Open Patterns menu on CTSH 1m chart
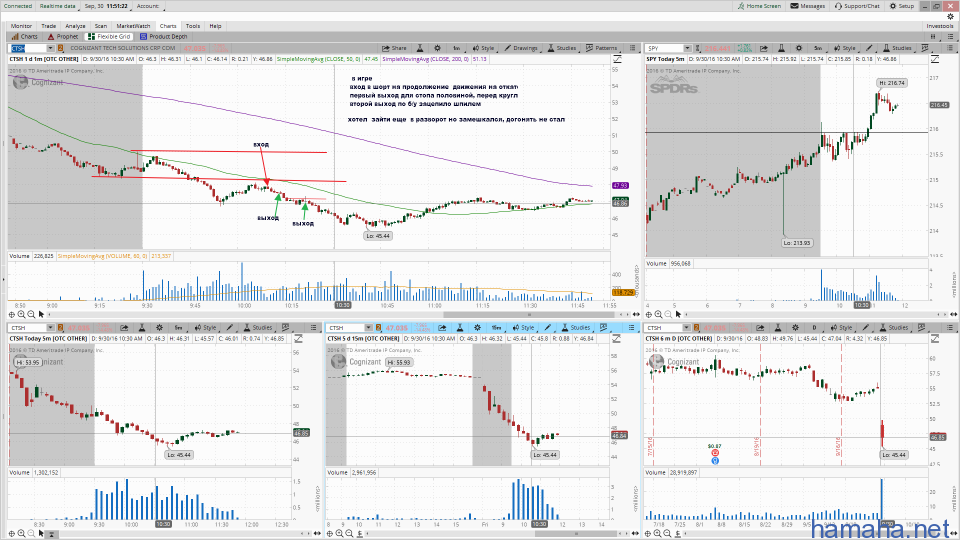960x540 pixels. [x=602, y=48]
